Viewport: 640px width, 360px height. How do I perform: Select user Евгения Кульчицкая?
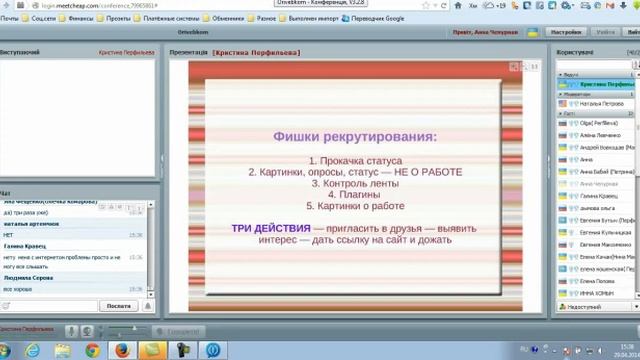[596, 232]
